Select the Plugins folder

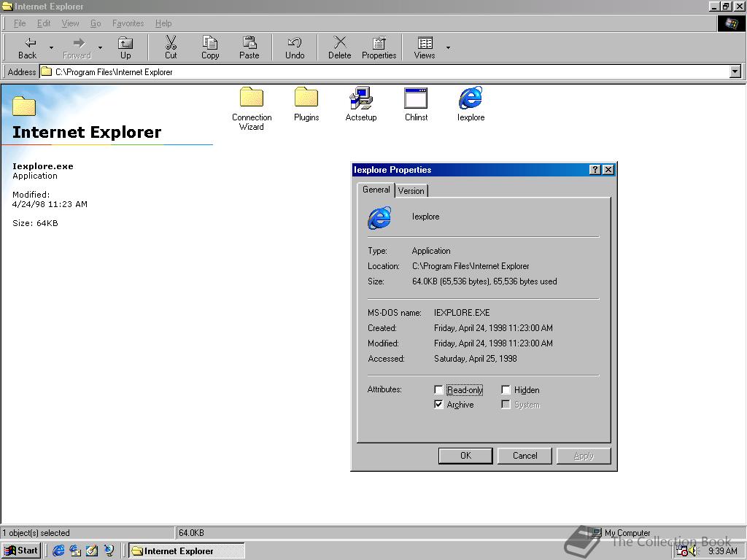coord(306,104)
